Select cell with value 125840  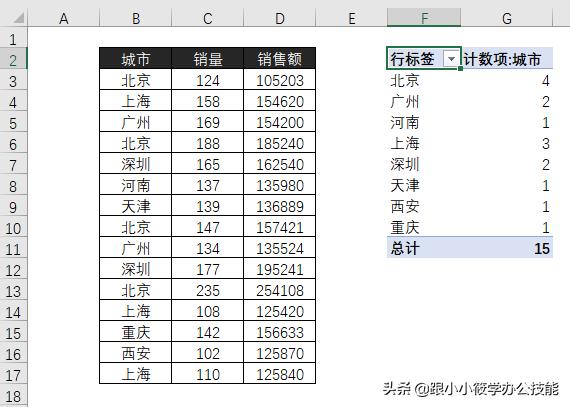(280, 374)
